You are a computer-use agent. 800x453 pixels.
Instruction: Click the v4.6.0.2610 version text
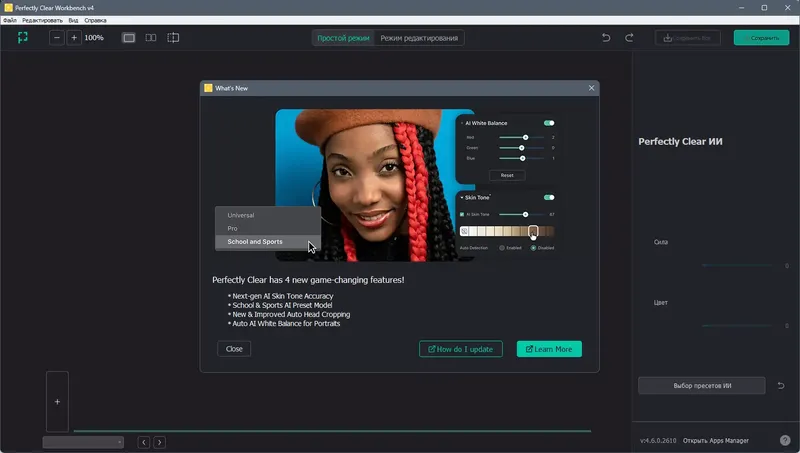click(658, 440)
